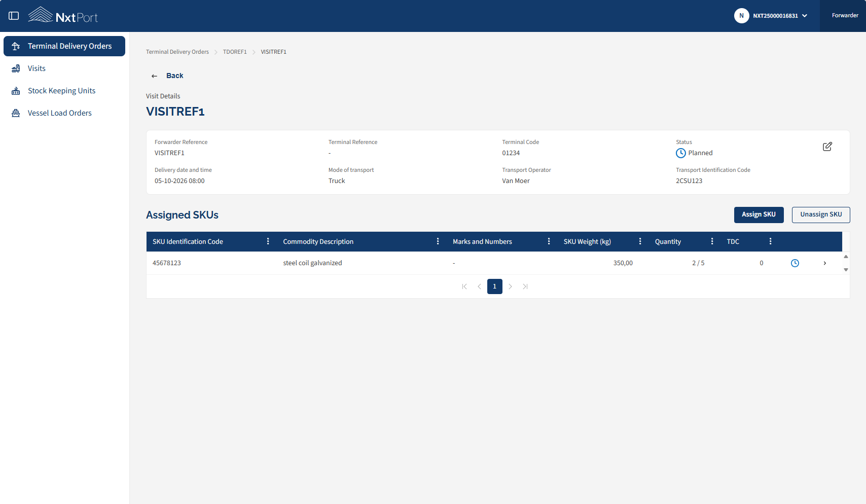Open Marks and Numbers column menu
The width and height of the screenshot is (866, 504).
click(549, 241)
